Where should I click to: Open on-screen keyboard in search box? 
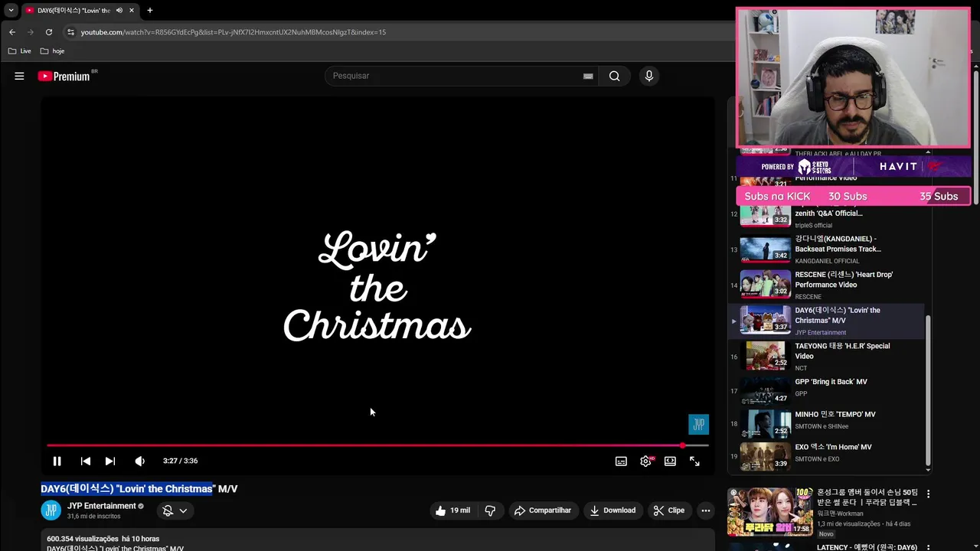point(588,76)
